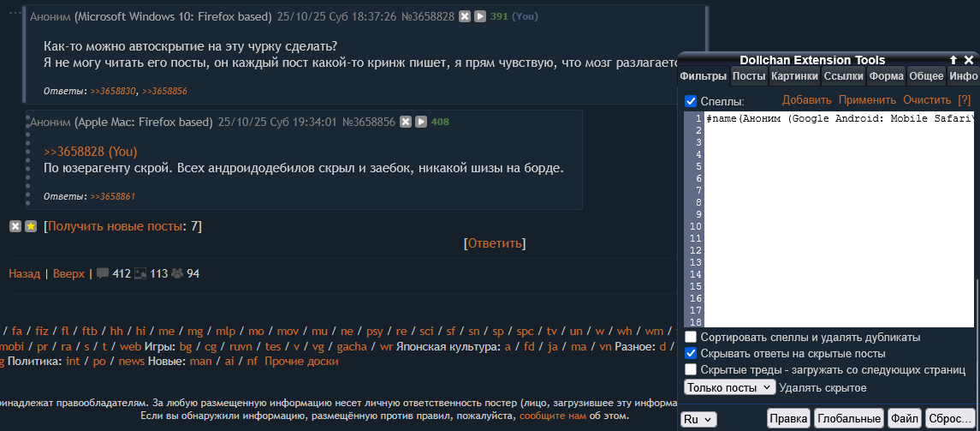Click up-arrow icon in Dollchan Extension Tools header

953,60
